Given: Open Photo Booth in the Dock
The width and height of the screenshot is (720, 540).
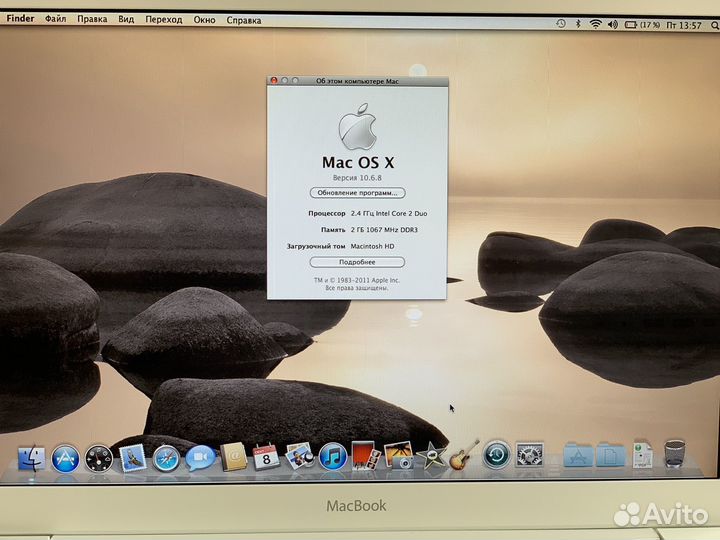Looking at the screenshot, I should pyautogui.click(x=365, y=456).
